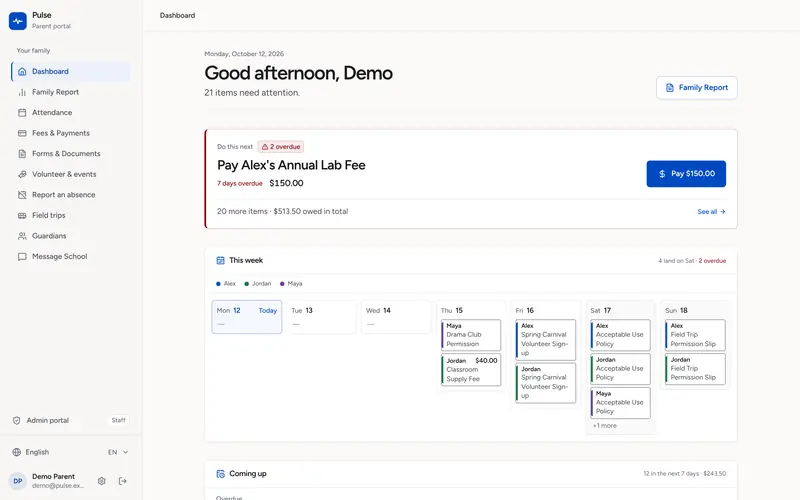Image resolution: width=800 pixels, height=500 pixels.
Task: Click the Alex blue legend dot
Action: 218,284
